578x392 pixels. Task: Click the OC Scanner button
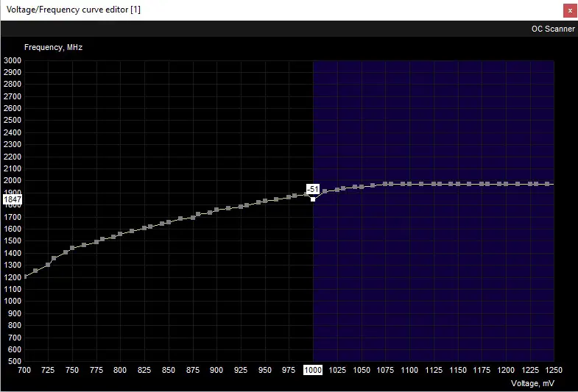click(552, 29)
